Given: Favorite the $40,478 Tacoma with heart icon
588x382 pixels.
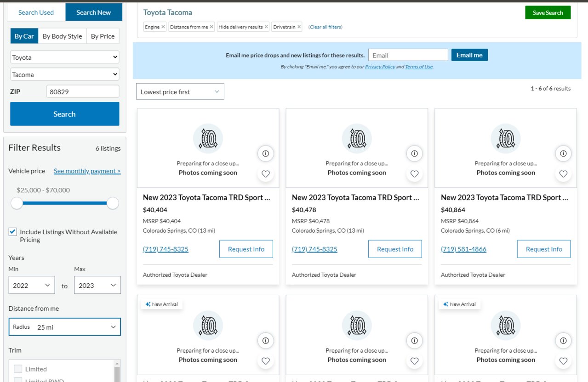Looking at the screenshot, I should [414, 174].
